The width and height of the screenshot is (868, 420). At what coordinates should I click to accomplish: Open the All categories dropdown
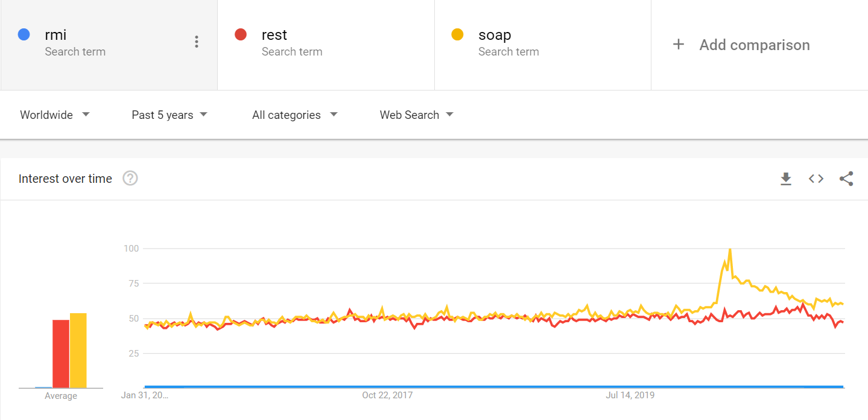point(295,115)
